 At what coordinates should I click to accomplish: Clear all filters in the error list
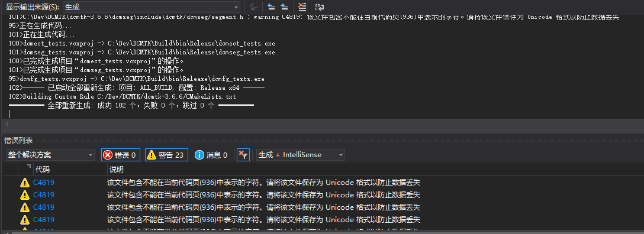click(x=243, y=155)
